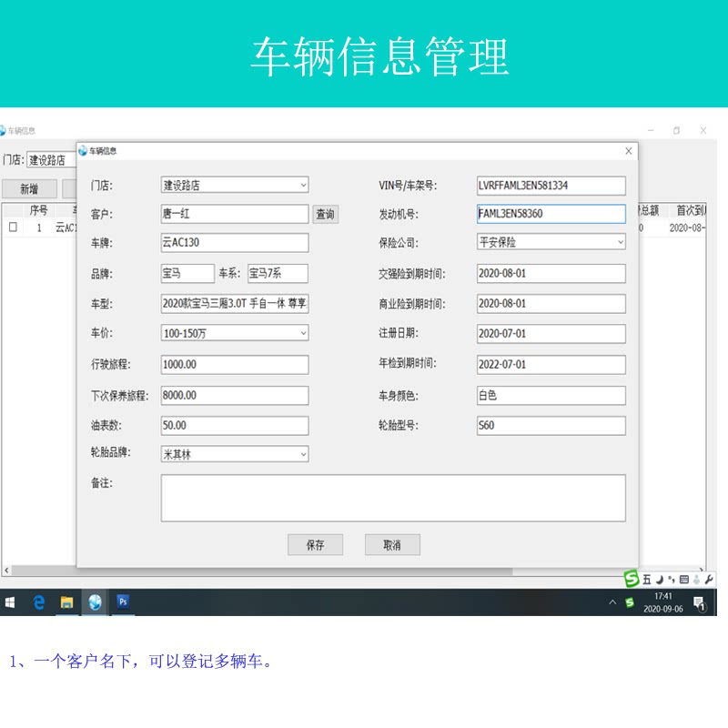Click the 查询 button next to 客户
The image size is (728, 728).
(x=325, y=214)
